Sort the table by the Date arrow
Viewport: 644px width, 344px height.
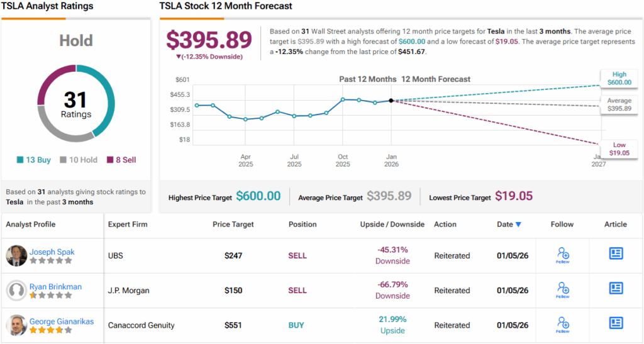tap(518, 225)
